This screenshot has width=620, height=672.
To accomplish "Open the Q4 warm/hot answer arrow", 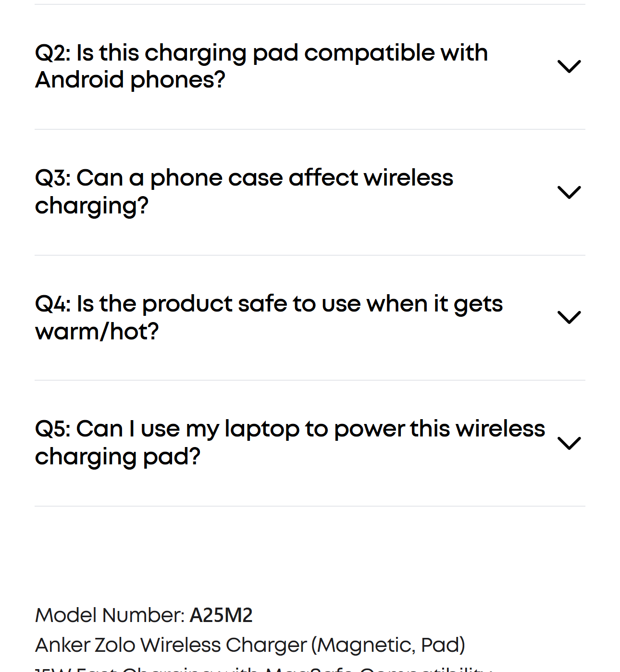I will pos(569,317).
